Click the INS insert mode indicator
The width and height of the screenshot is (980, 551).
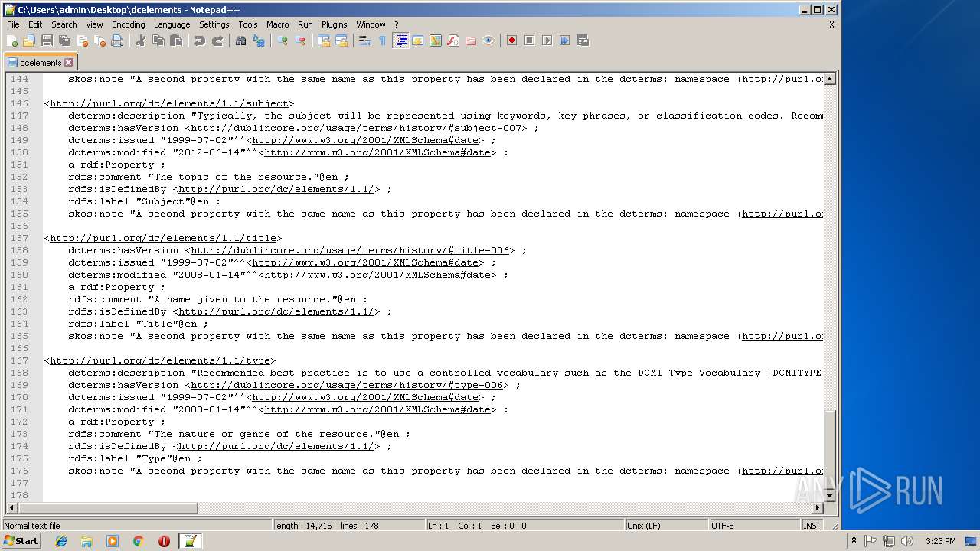point(810,526)
